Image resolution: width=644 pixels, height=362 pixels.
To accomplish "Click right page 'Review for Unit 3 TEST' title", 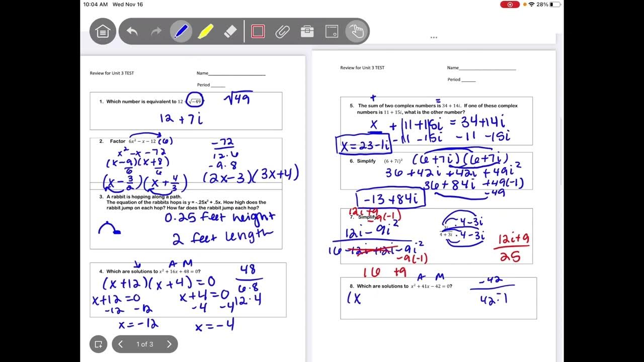I will (362, 68).
